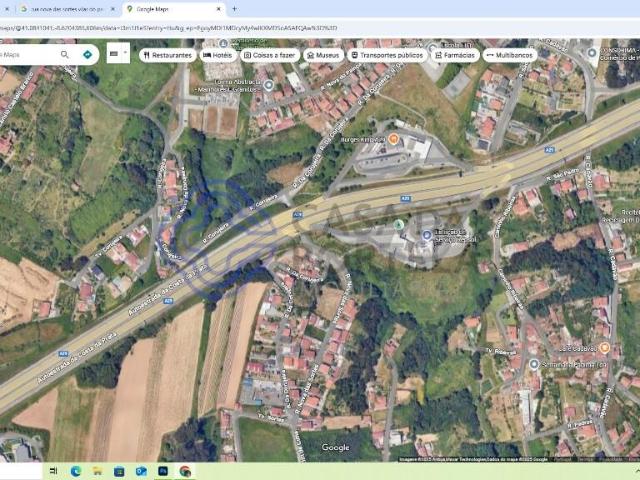The height and width of the screenshot is (480, 640).
Task: Click the Burger King orange map pin
Action: pos(393,138)
